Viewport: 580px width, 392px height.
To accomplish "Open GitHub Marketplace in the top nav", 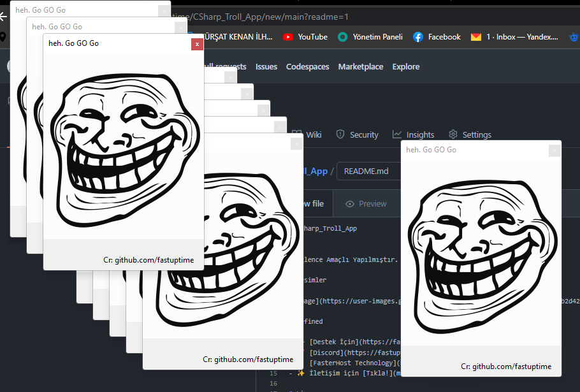I will (x=361, y=66).
